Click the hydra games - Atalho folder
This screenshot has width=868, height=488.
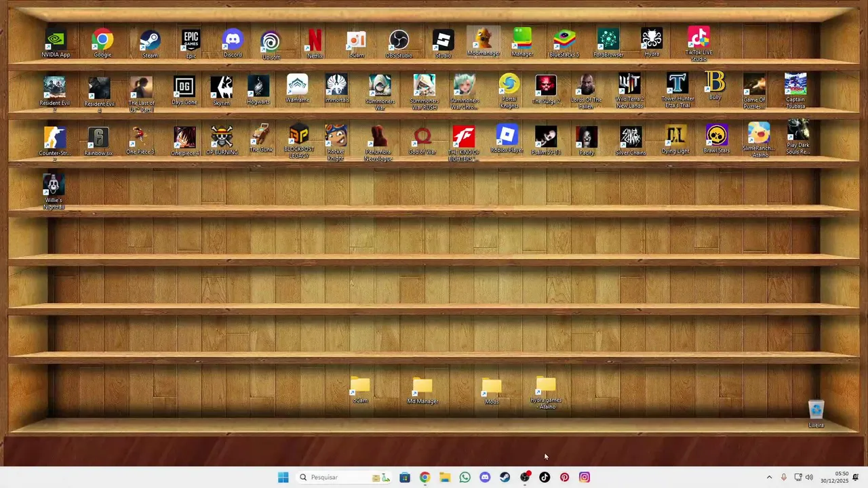(x=546, y=393)
